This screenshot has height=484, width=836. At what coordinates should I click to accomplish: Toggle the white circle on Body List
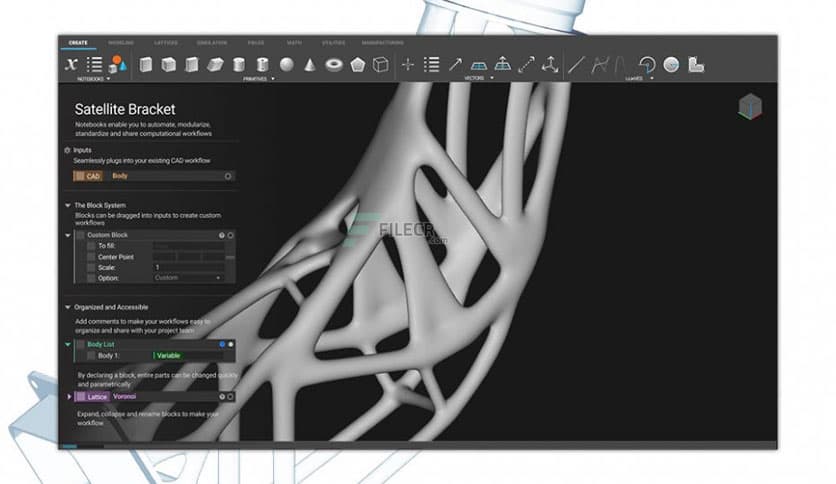pos(230,344)
